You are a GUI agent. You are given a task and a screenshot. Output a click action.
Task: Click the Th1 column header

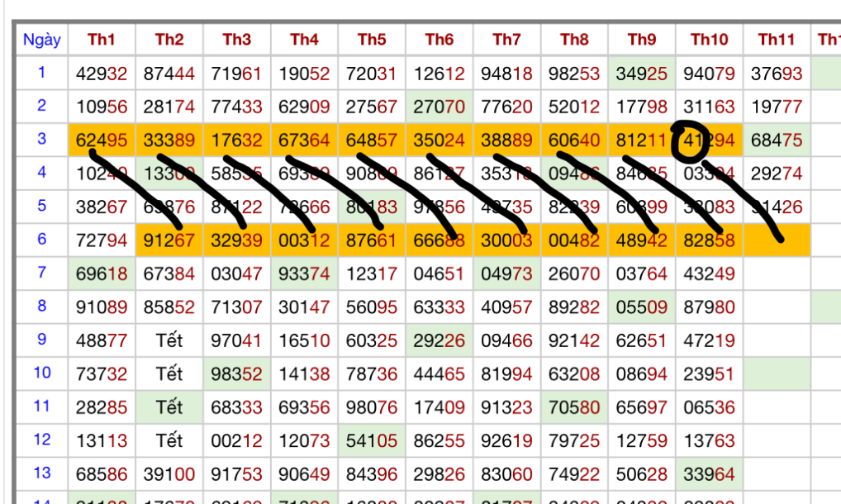[102, 40]
